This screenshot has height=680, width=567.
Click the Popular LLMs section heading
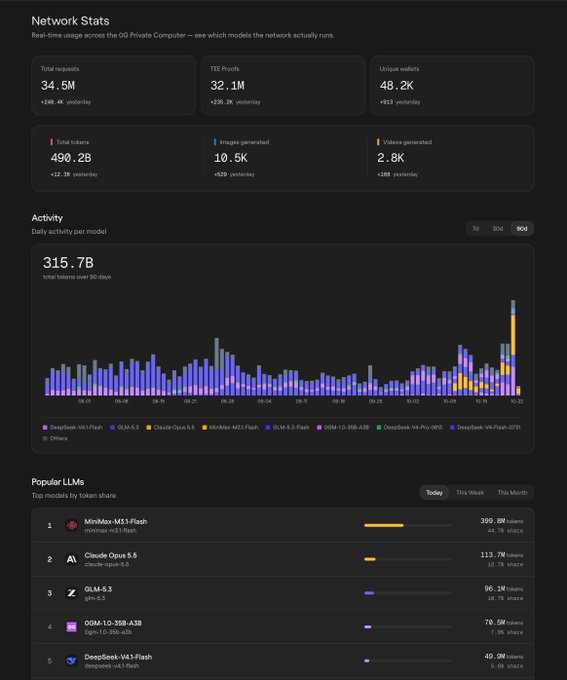[58, 482]
